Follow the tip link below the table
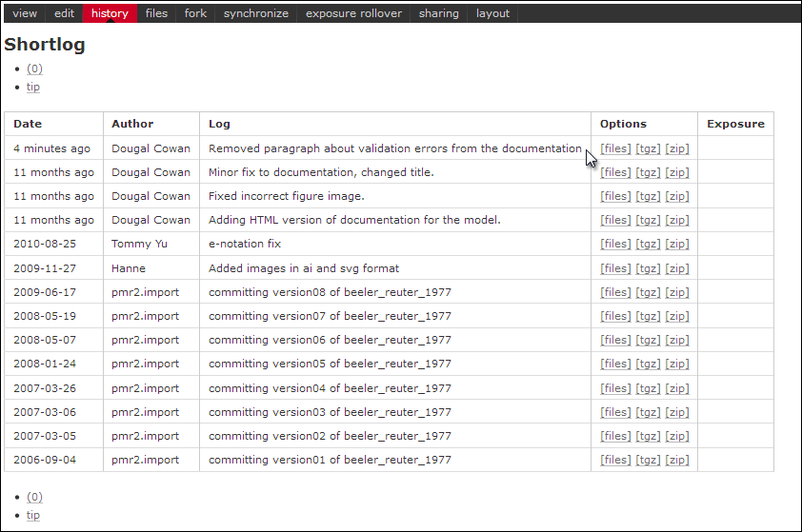Viewport: 802px width, 532px height. 32,515
